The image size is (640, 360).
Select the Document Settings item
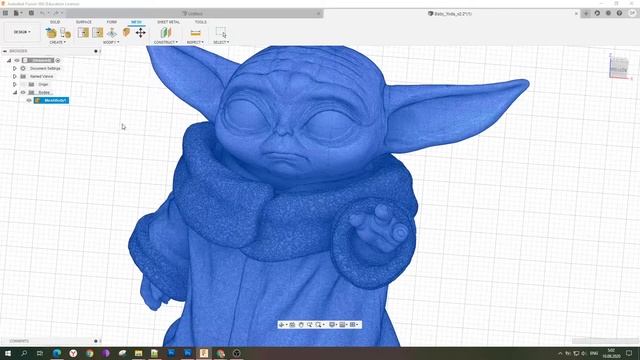(45, 69)
